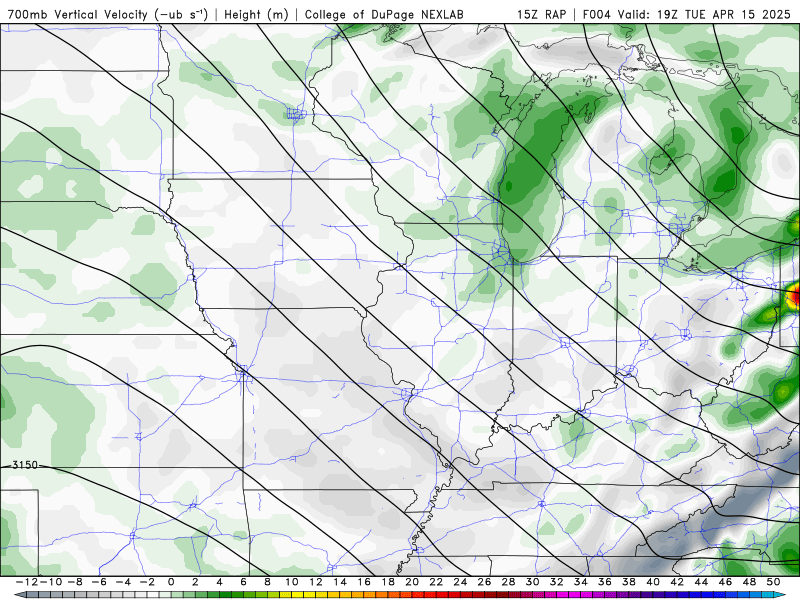Click the "46" colorbar scale label
800x600 pixels.
726,582
